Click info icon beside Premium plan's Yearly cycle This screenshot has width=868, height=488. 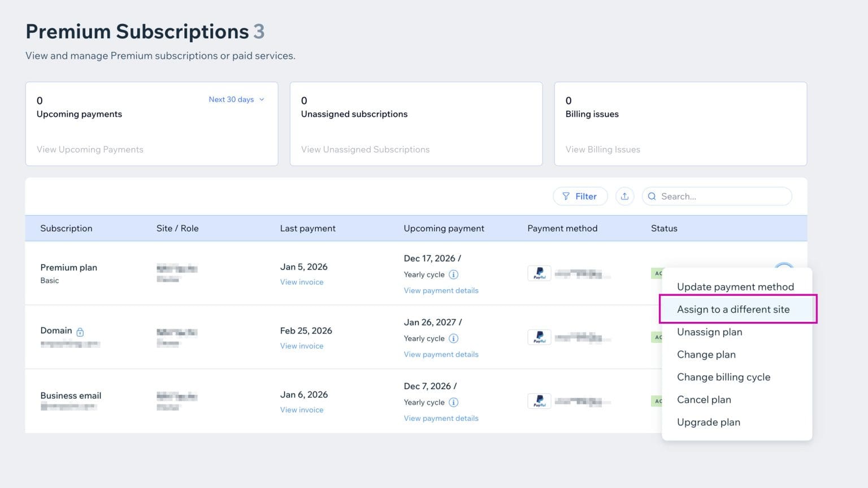tap(453, 274)
